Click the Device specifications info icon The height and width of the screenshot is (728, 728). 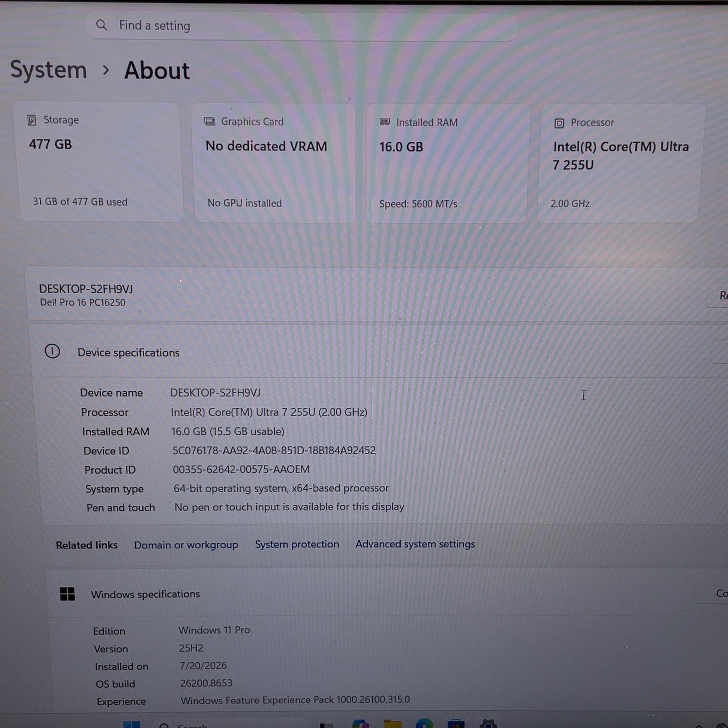(x=52, y=351)
